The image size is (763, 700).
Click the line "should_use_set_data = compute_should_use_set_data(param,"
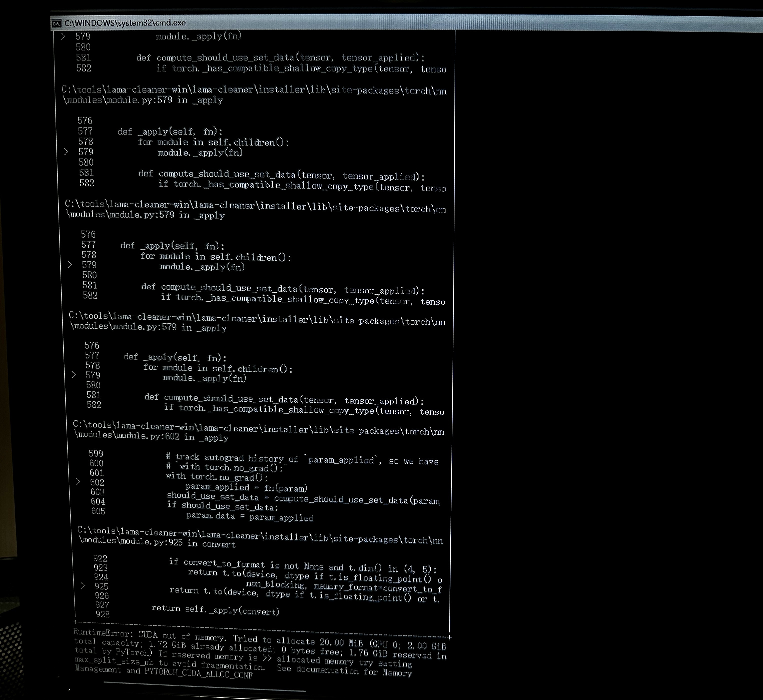[304, 498]
